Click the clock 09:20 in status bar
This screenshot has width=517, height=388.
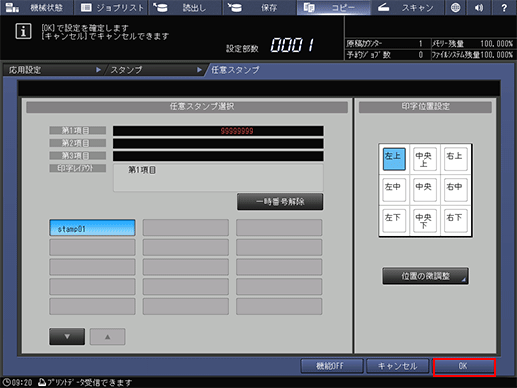point(17,382)
